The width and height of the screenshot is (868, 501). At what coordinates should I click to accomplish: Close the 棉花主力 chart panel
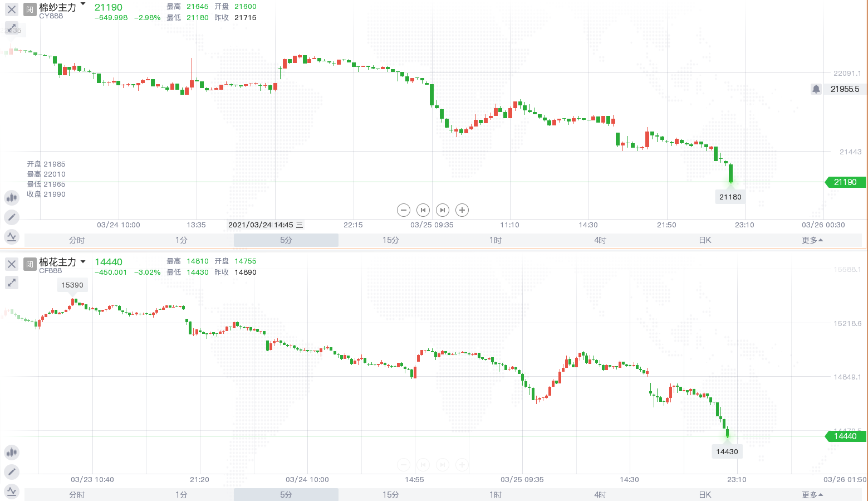pyautogui.click(x=12, y=264)
